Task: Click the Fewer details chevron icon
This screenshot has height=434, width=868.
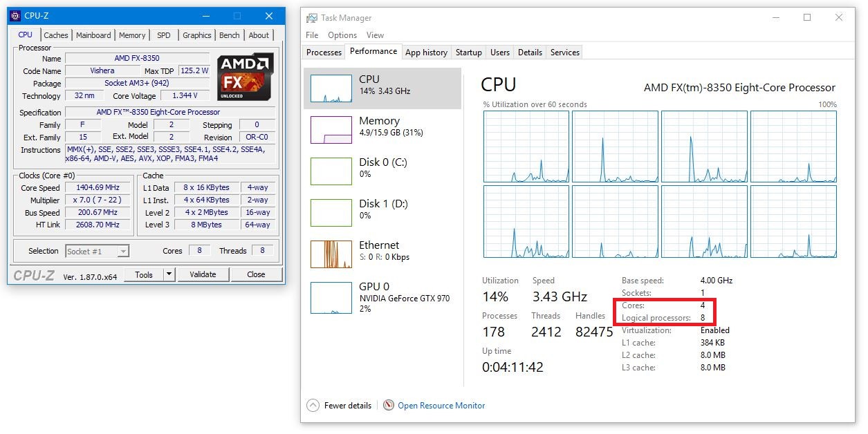Action: 313,406
